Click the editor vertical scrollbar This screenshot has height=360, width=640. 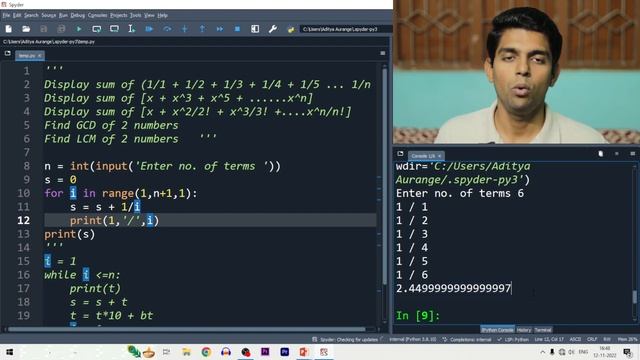[384, 176]
